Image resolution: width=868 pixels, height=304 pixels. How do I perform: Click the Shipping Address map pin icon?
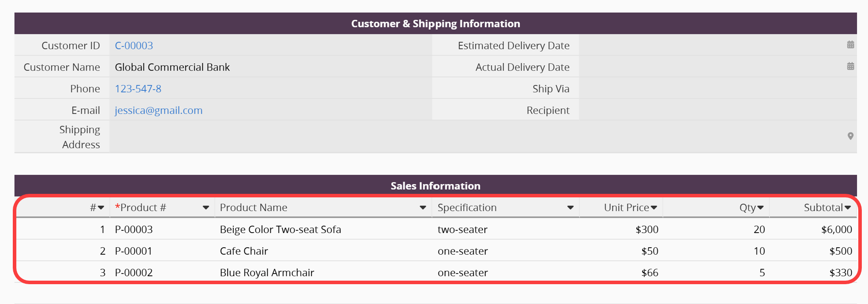tap(850, 136)
